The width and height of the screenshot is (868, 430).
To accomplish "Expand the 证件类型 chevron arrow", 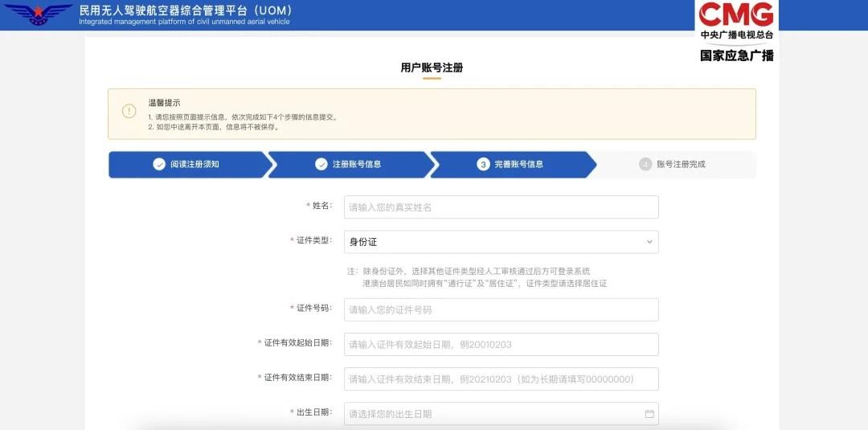I will 649,242.
